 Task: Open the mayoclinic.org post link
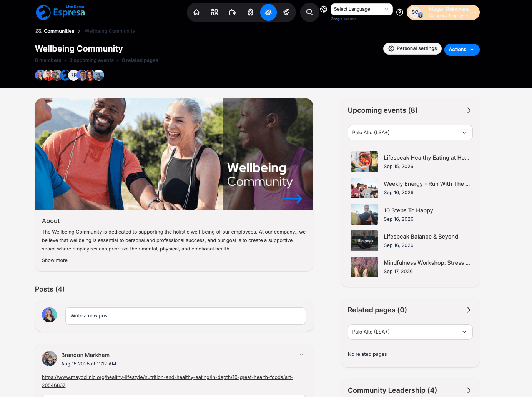pyautogui.click(x=168, y=381)
